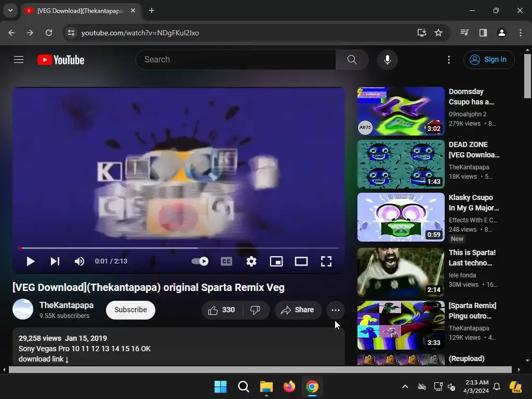Open DEAD ZONE VEG Download video title
The width and height of the screenshot is (532, 399).
point(474,150)
